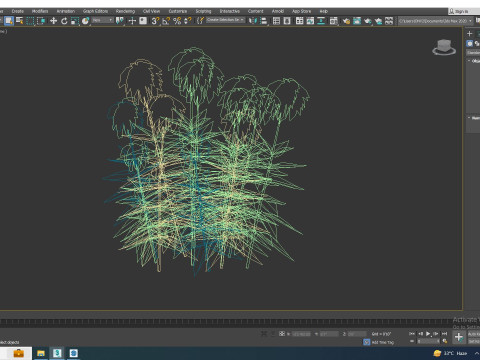The image size is (480, 360).
Task: Open Animation menu
Action: (x=66, y=11)
